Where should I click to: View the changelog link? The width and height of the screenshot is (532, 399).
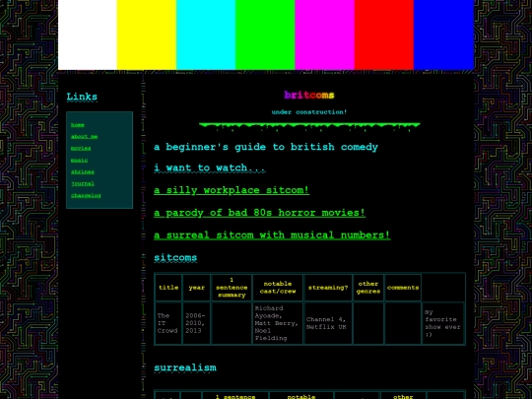click(86, 195)
